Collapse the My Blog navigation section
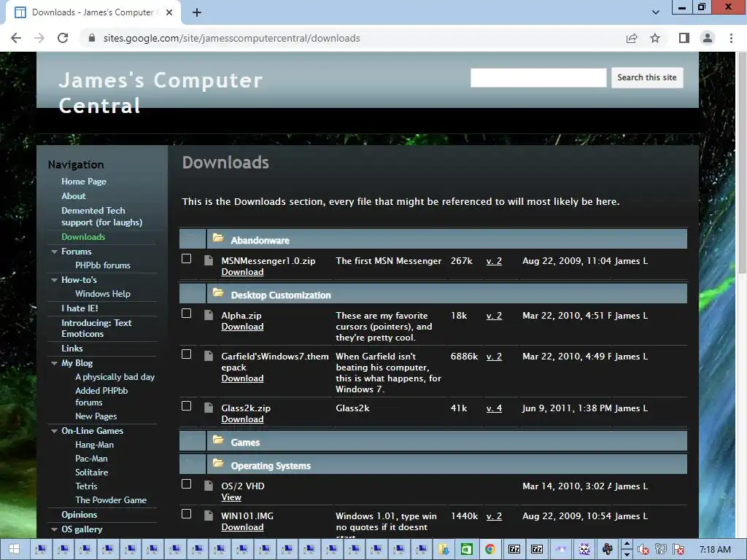The height and width of the screenshot is (560, 747). (x=54, y=363)
